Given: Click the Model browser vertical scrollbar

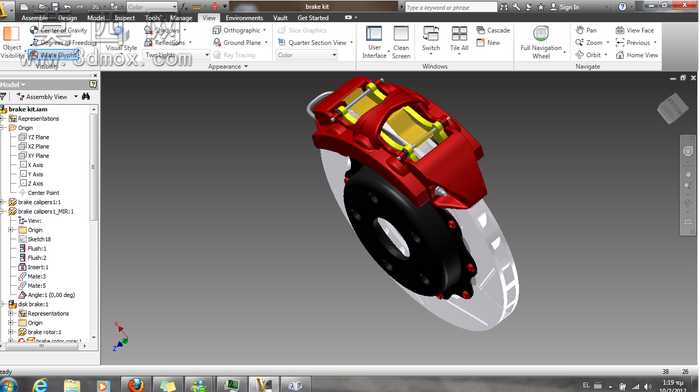Looking at the screenshot, I should click(x=93, y=167).
